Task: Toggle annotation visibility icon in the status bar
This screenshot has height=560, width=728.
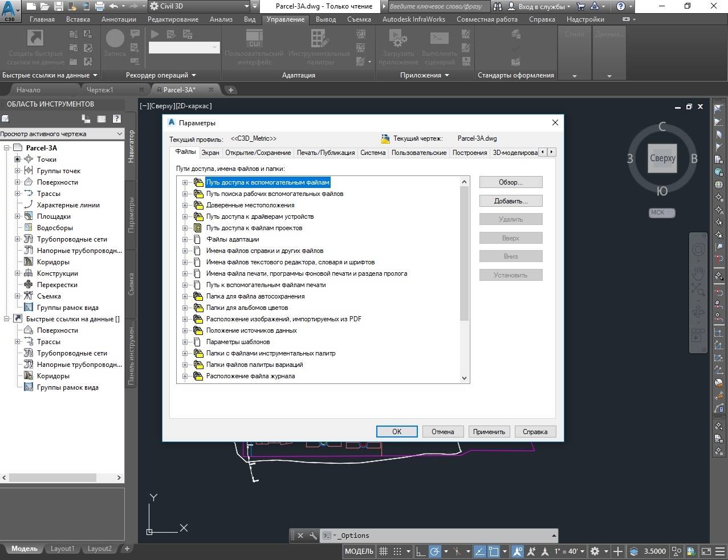Action: (518, 551)
